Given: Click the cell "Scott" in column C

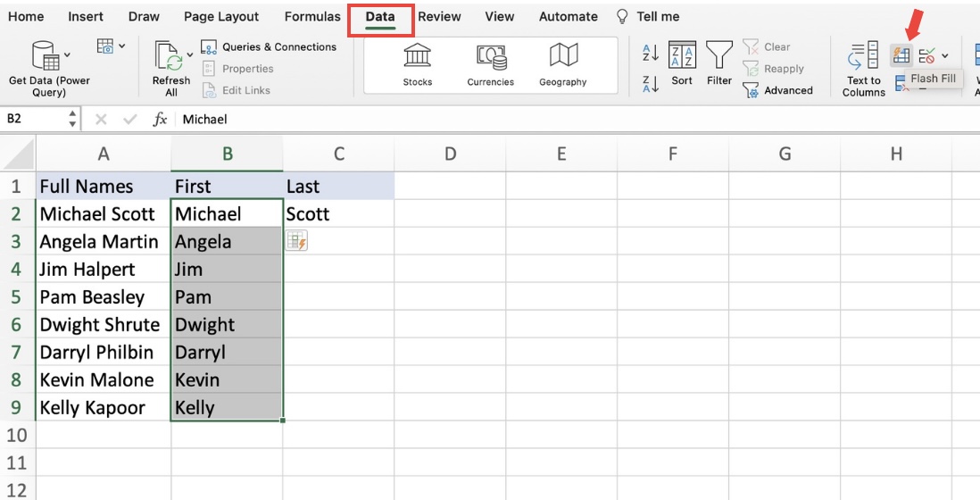Looking at the screenshot, I should point(339,213).
